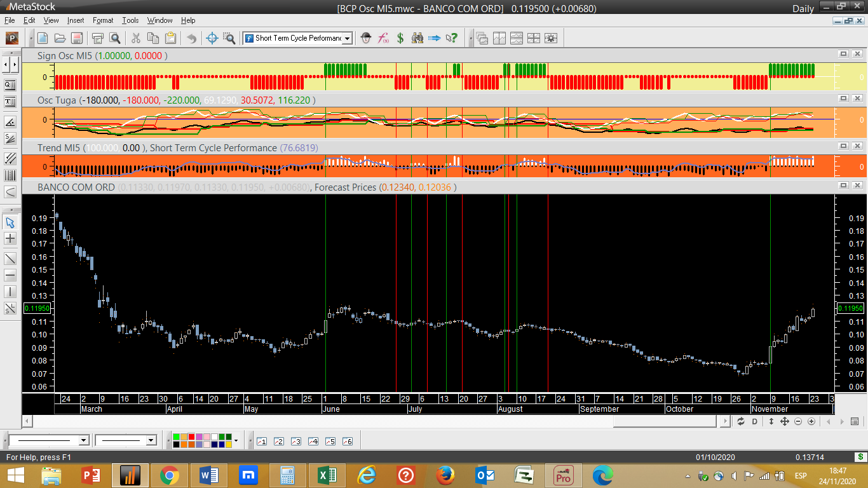Select the horizontal line drawing tool
The height and width of the screenshot is (488, 868).
[10, 275]
